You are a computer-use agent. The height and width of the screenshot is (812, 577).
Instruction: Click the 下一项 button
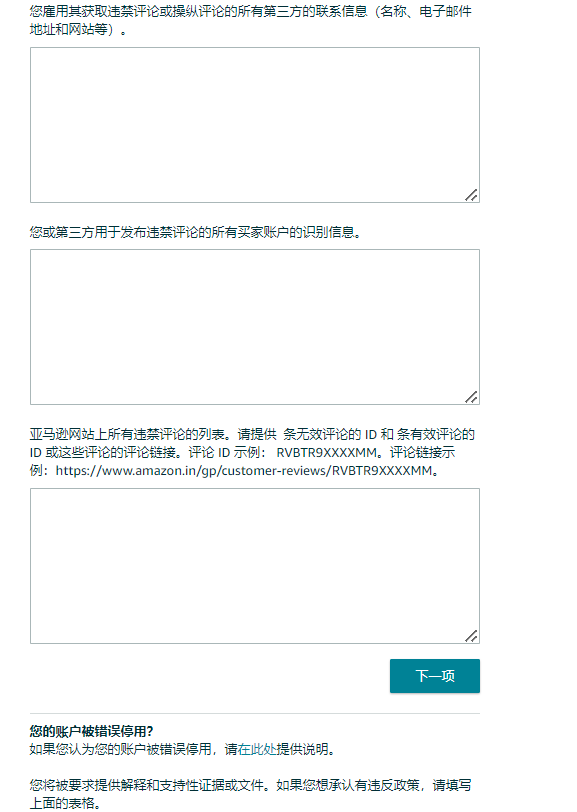[435, 676]
